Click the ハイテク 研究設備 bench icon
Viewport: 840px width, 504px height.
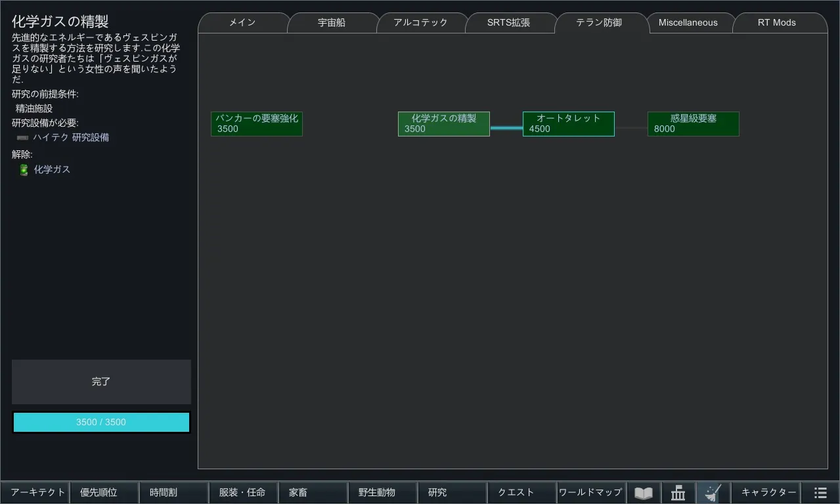pos(22,138)
